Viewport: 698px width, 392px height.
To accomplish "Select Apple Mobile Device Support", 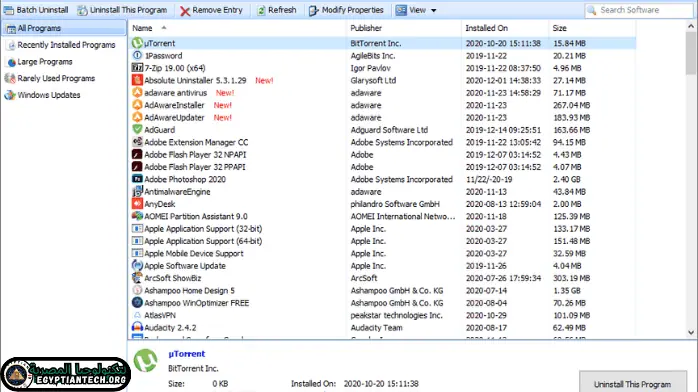I will (194, 254).
